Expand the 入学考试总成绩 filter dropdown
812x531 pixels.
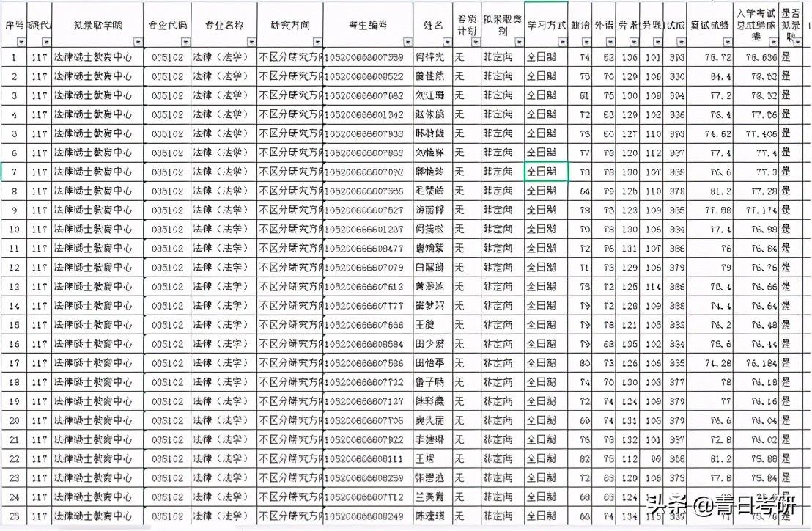773,42
